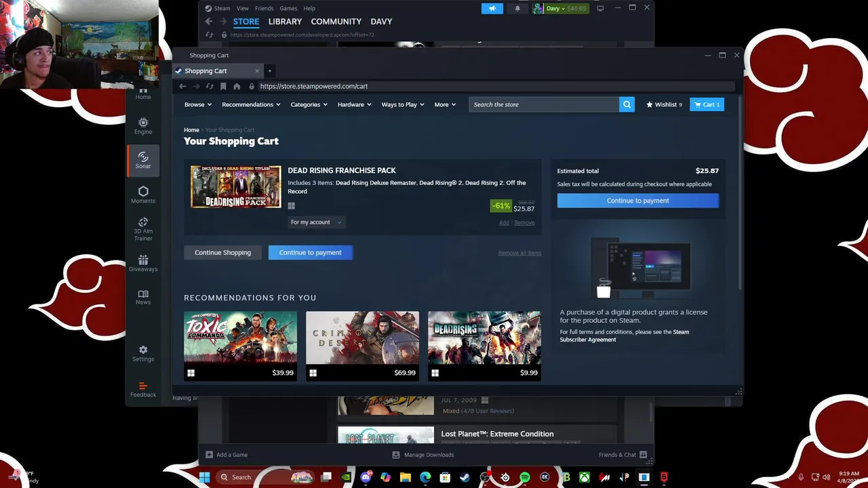Open the Wishlist button
The height and width of the screenshot is (488, 868).
664,104
